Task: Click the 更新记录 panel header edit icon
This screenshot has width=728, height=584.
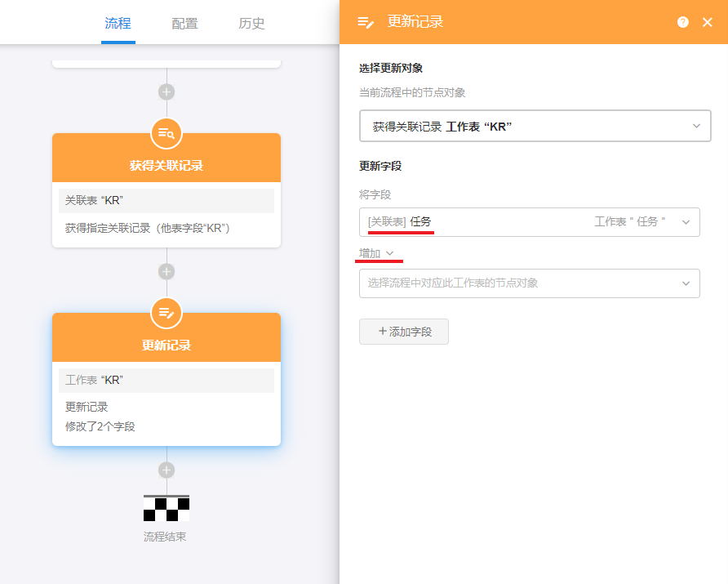Action: pyautogui.click(x=366, y=22)
